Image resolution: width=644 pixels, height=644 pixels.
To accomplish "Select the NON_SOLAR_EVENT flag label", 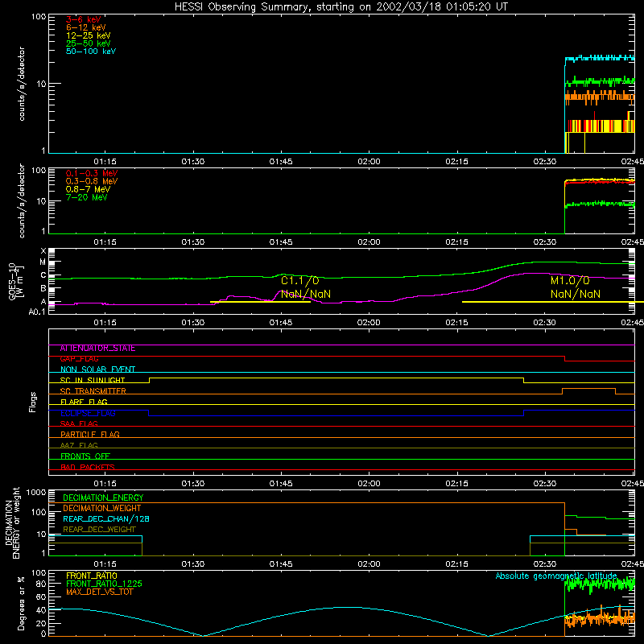I will [97, 369].
